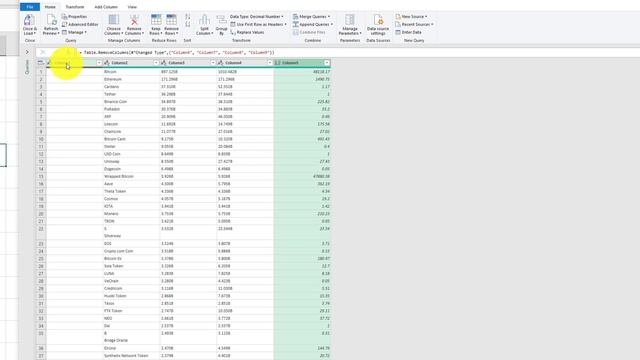Click the Manage Parameters icon
640x360 pixels.
350,20
